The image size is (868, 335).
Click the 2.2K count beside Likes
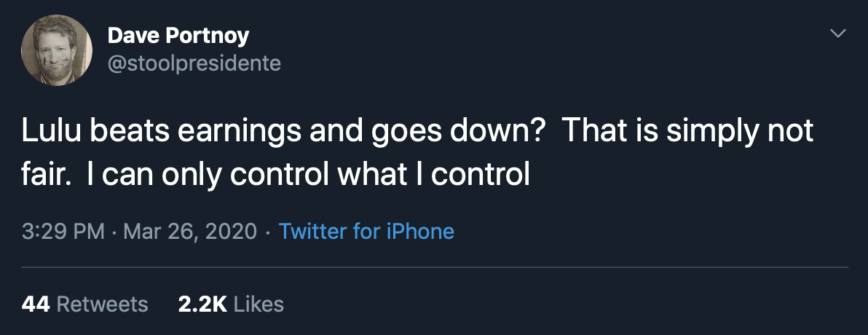coord(202,304)
